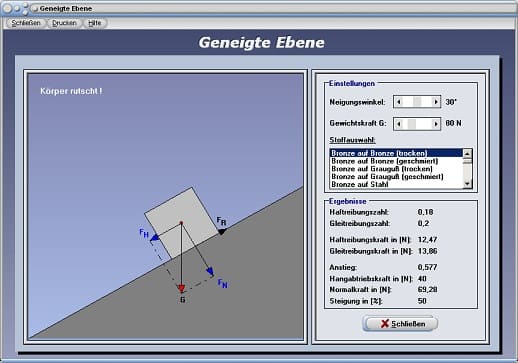Click the red center-of-mass dot on block
This screenshot has width=518, height=363.
pos(181,223)
